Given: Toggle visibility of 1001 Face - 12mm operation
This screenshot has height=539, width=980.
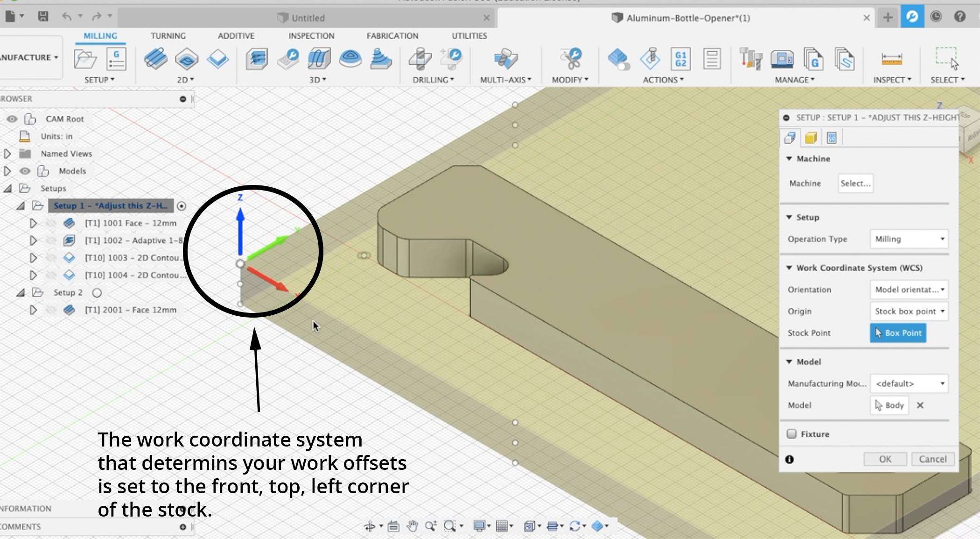Looking at the screenshot, I should pos(51,223).
